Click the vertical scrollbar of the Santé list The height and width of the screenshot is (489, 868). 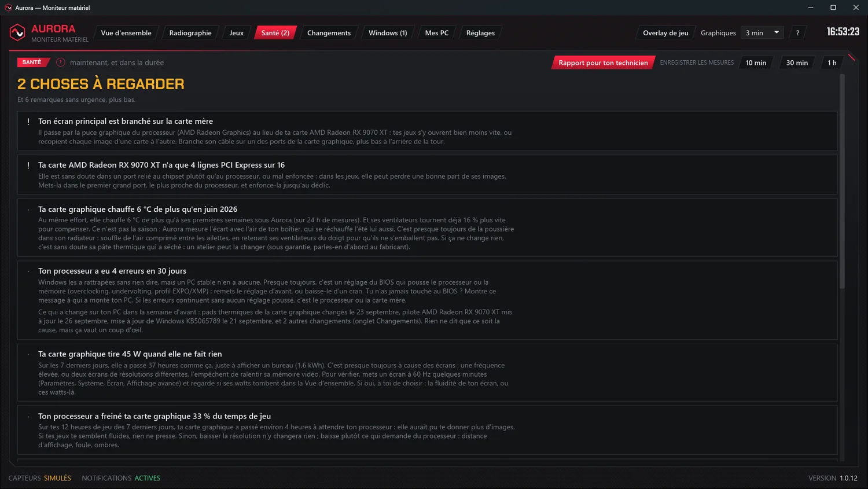click(x=842, y=181)
